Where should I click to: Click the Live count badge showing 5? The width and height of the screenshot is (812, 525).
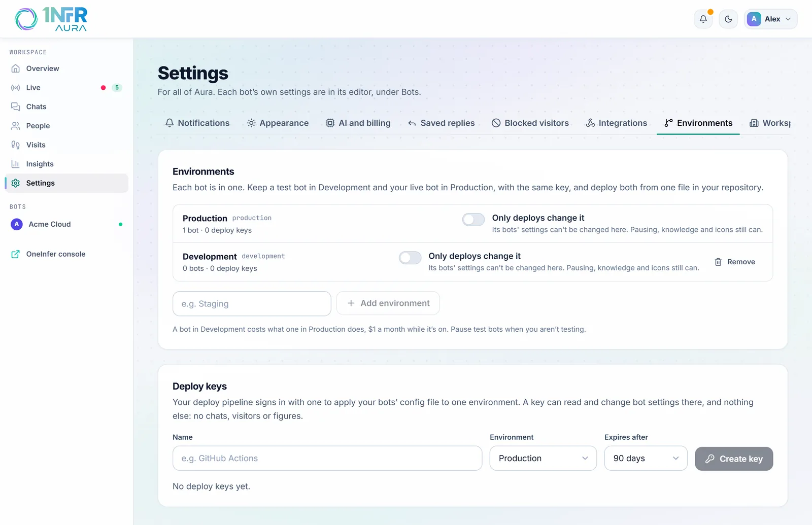point(117,88)
